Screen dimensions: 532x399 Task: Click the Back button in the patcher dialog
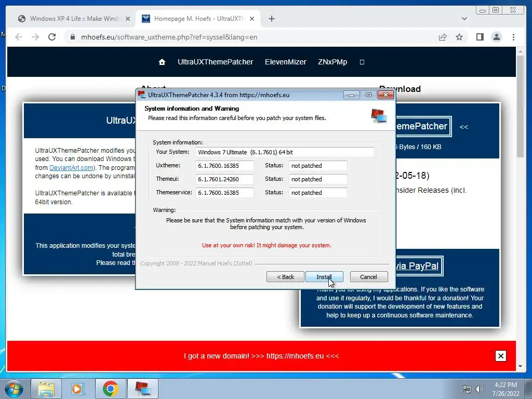click(285, 277)
